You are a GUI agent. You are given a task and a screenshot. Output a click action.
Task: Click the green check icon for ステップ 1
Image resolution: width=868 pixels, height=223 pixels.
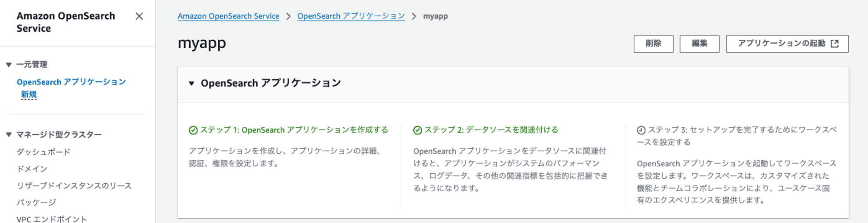click(x=193, y=130)
